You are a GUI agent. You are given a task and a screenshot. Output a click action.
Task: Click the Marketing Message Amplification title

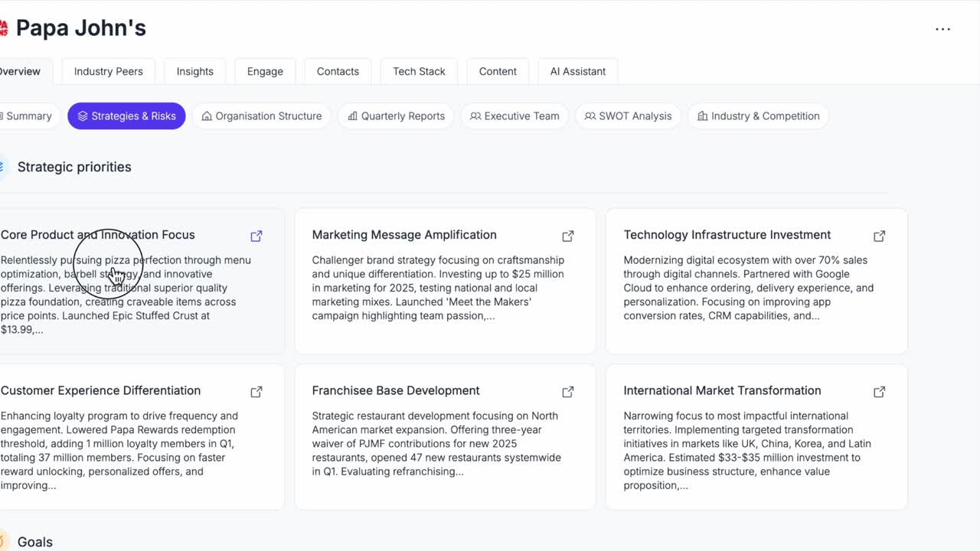[x=404, y=235]
